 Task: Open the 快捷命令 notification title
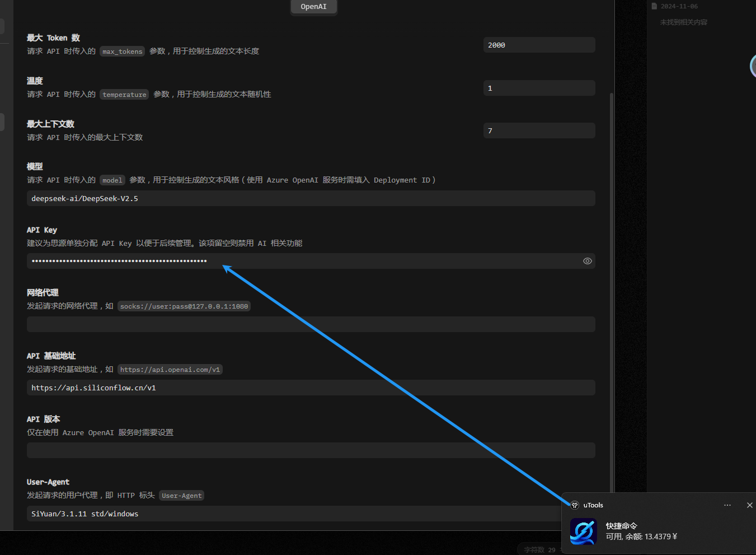[x=622, y=526]
